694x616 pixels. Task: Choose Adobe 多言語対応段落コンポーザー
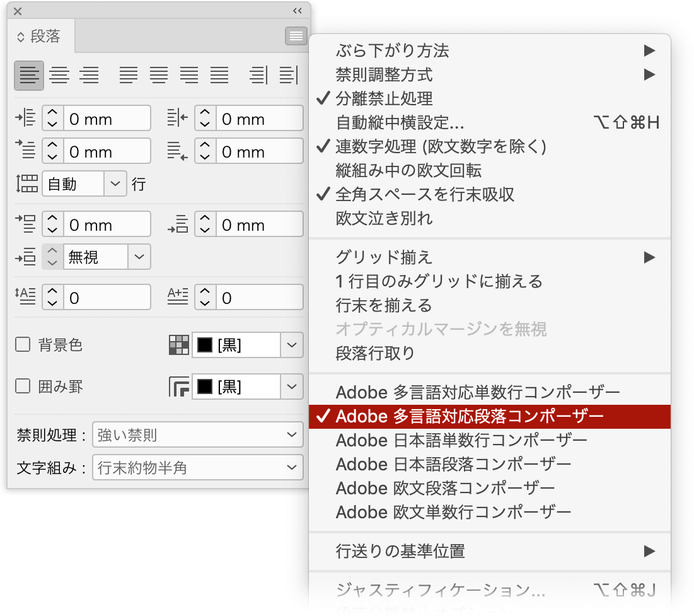coord(490,416)
